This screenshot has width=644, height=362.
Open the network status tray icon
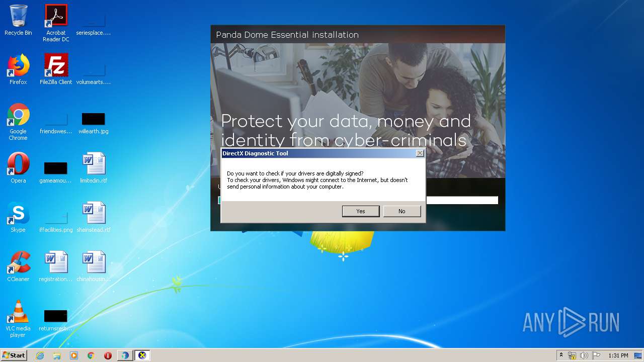[x=572, y=355]
